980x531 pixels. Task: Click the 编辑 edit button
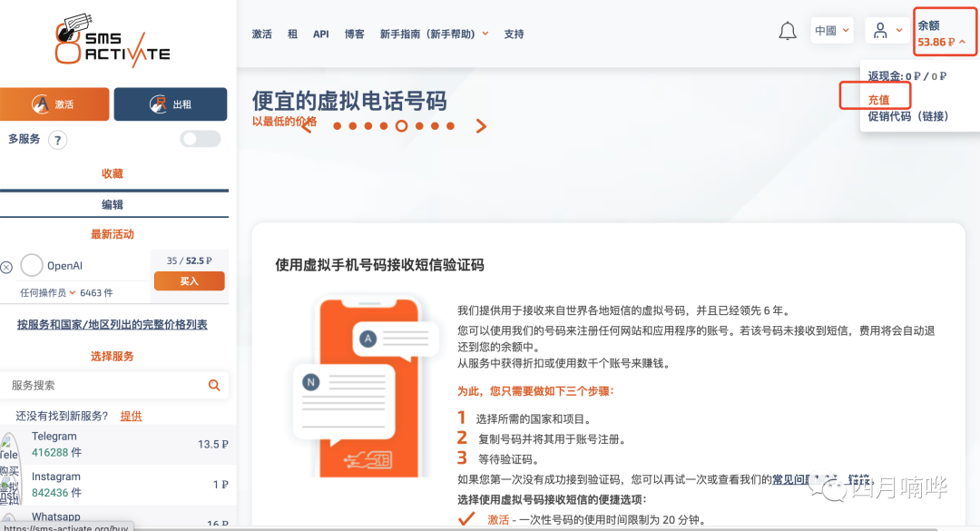[113, 204]
